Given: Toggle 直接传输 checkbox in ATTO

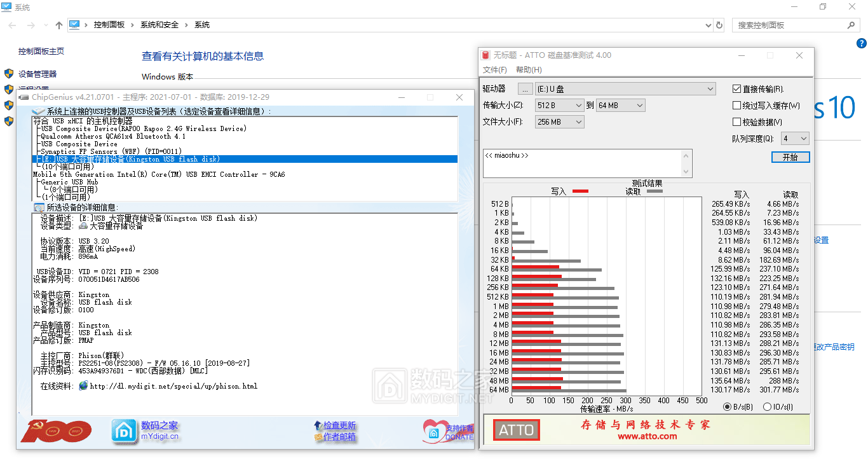Looking at the screenshot, I should 737,89.
